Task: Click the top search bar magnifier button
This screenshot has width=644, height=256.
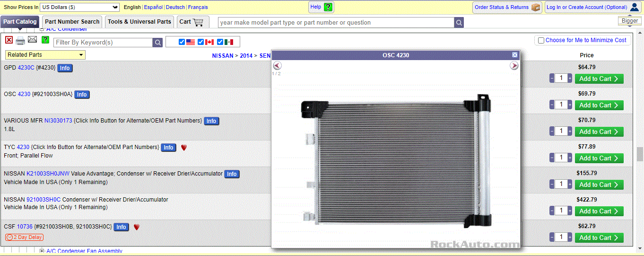Action: point(459,23)
